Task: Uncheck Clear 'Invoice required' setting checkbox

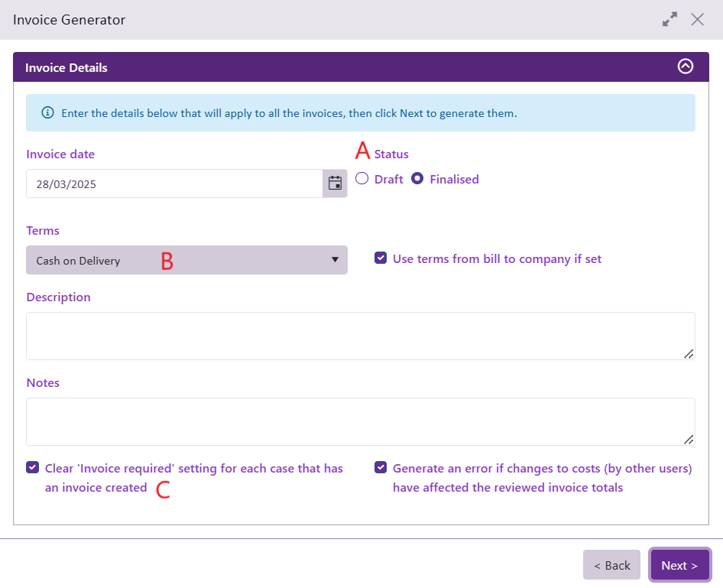Action: pos(32,468)
